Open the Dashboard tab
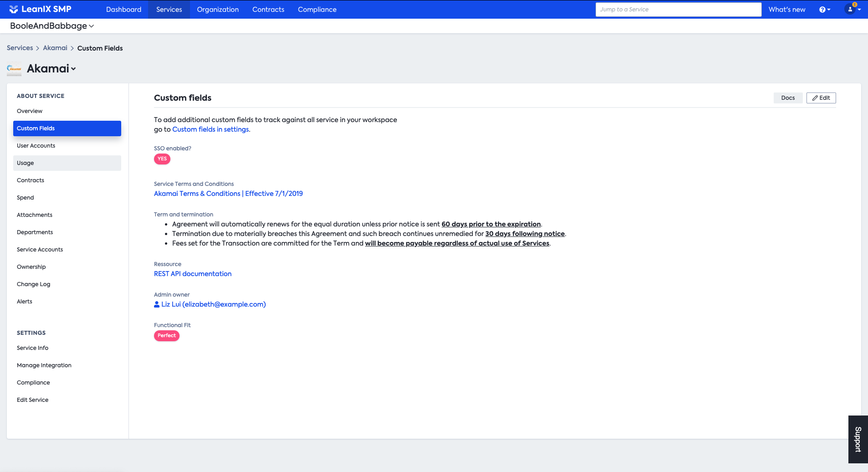This screenshot has width=868, height=472. pos(123,10)
